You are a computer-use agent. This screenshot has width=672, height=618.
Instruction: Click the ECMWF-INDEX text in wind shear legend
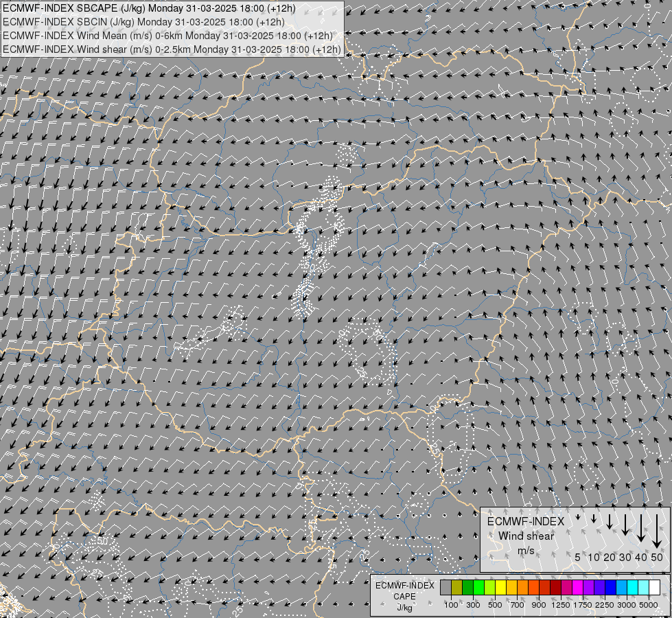(526, 521)
